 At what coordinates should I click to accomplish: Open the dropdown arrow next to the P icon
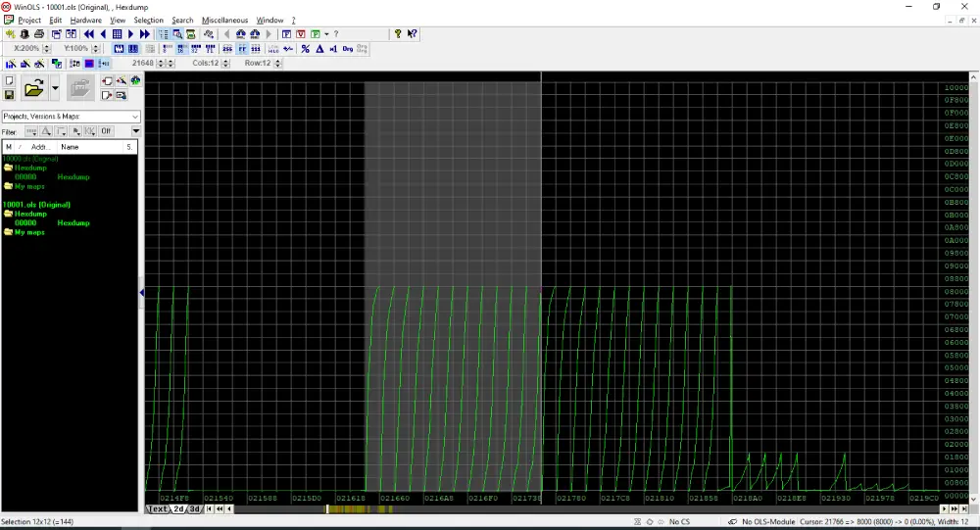pos(327,33)
